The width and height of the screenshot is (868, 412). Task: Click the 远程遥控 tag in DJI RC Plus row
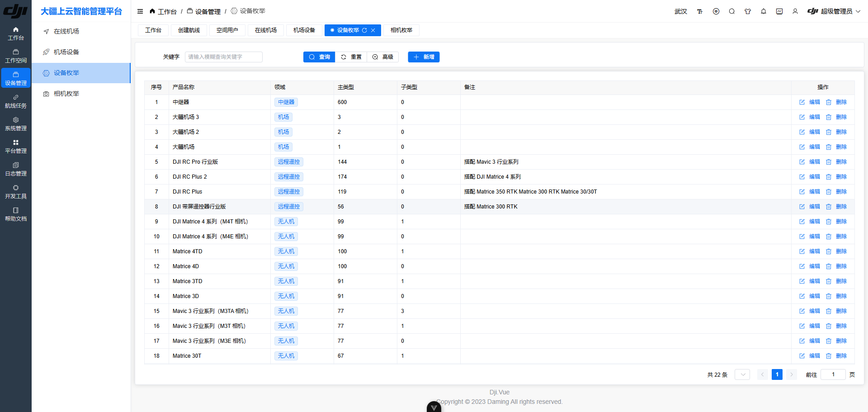(289, 192)
